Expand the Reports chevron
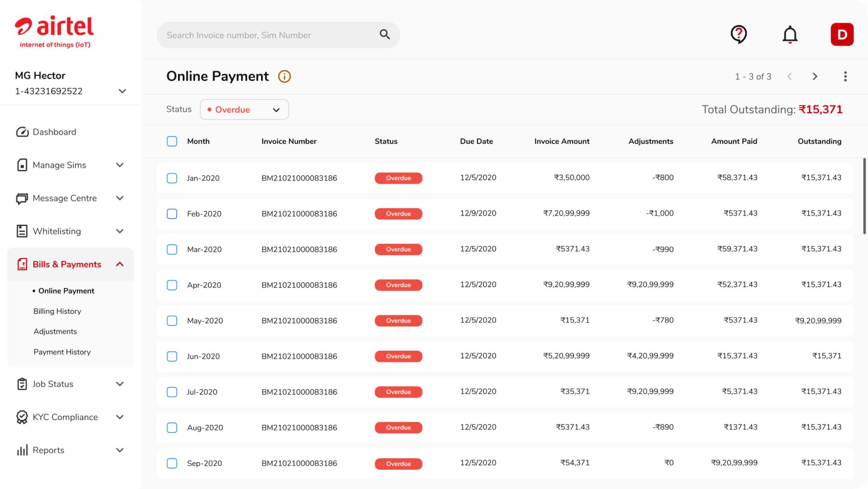This screenshot has height=489, width=868. [120, 450]
